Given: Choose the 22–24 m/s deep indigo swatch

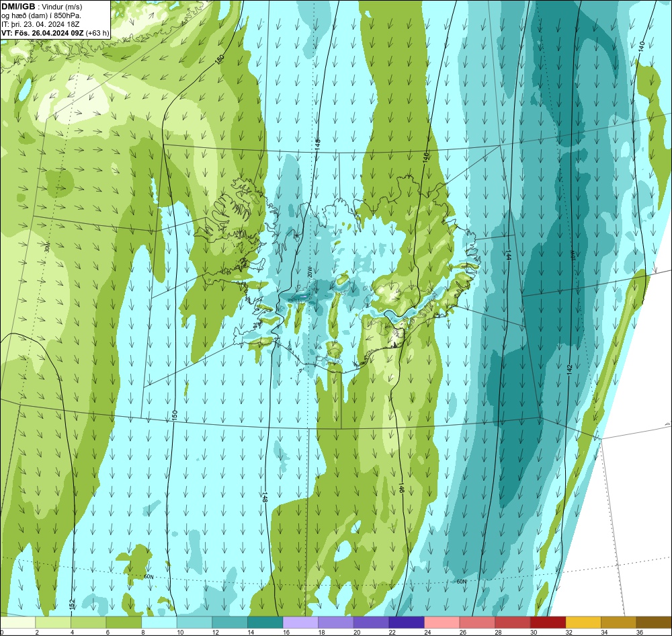Looking at the screenshot, I should coord(407,623).
